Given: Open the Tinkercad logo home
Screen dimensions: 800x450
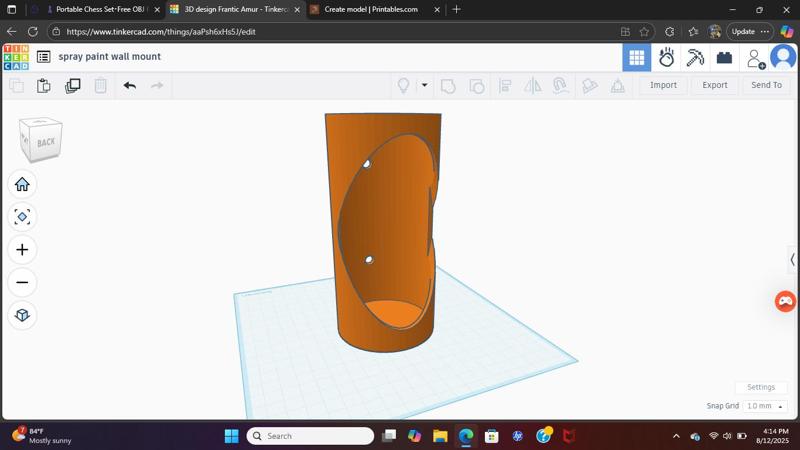Looking at the screenshot, I should pos(16,57).
